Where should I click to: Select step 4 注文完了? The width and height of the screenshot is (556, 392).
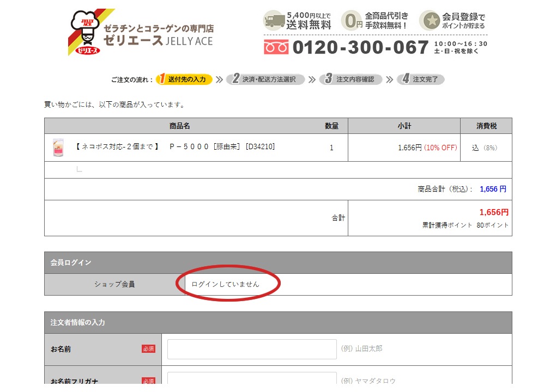[421, 79]
